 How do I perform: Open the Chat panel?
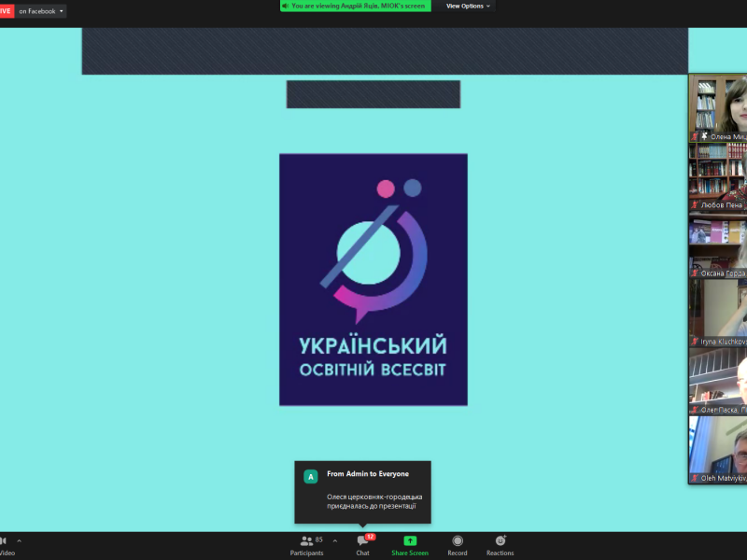[362, 543]
